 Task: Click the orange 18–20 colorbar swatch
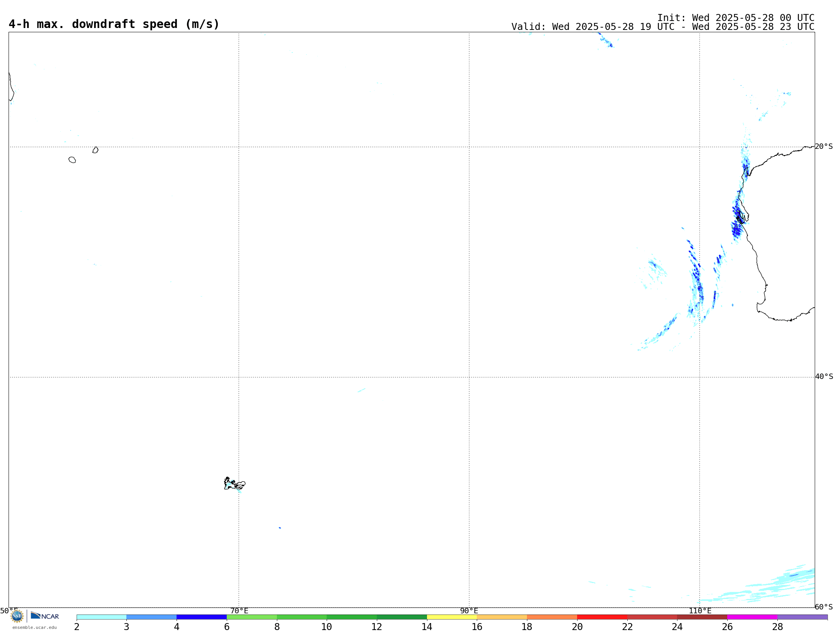(x=552, y=617)
